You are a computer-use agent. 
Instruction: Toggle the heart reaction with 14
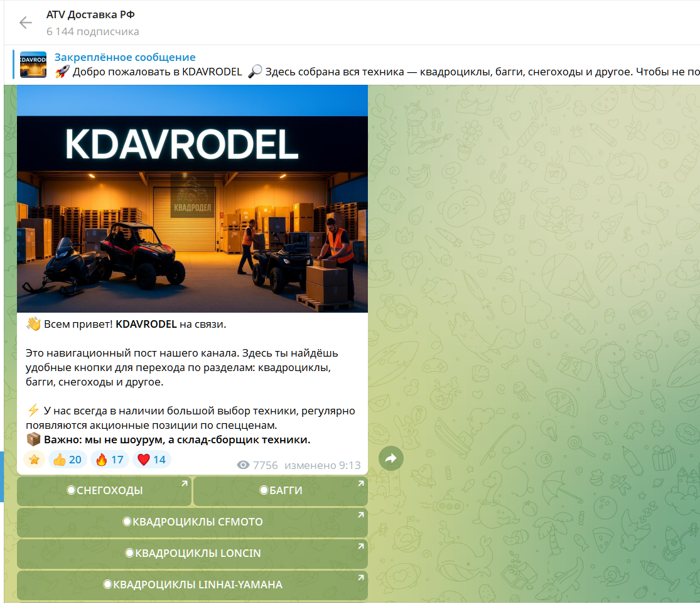point(151,460)
